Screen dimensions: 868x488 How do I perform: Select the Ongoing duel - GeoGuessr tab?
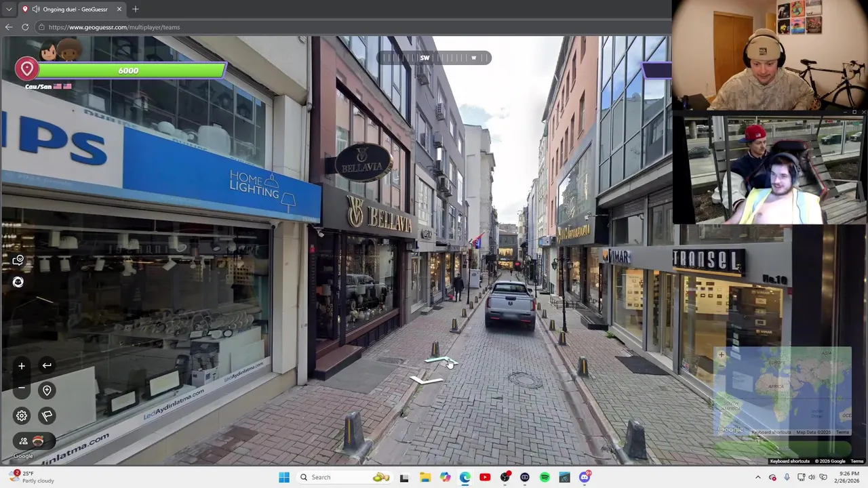(73, 9)
